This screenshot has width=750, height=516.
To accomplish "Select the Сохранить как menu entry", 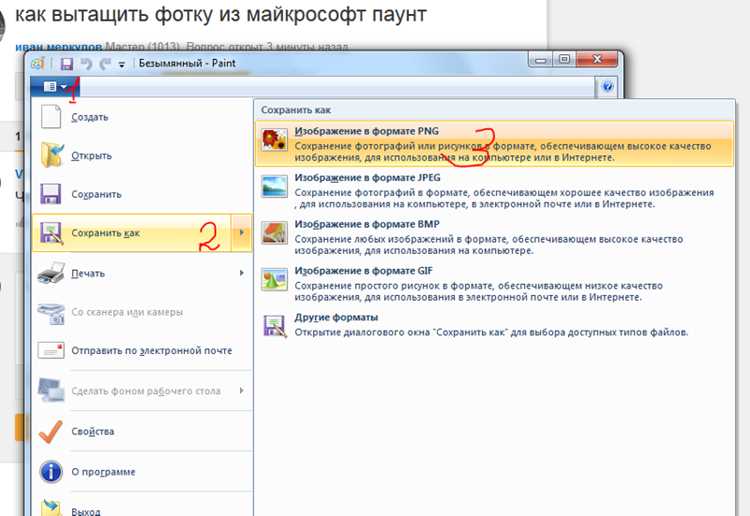I will [x=132, y=233].
